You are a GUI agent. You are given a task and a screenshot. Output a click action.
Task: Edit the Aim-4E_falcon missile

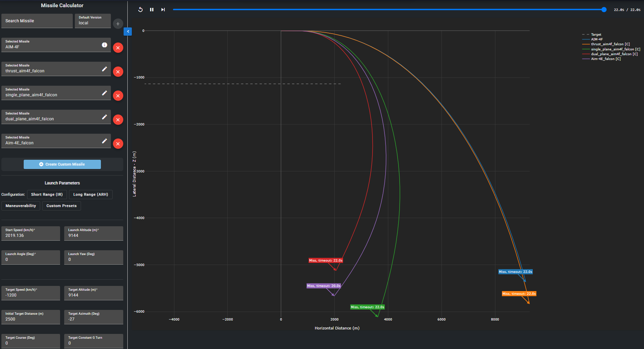[x=105, y=141]
